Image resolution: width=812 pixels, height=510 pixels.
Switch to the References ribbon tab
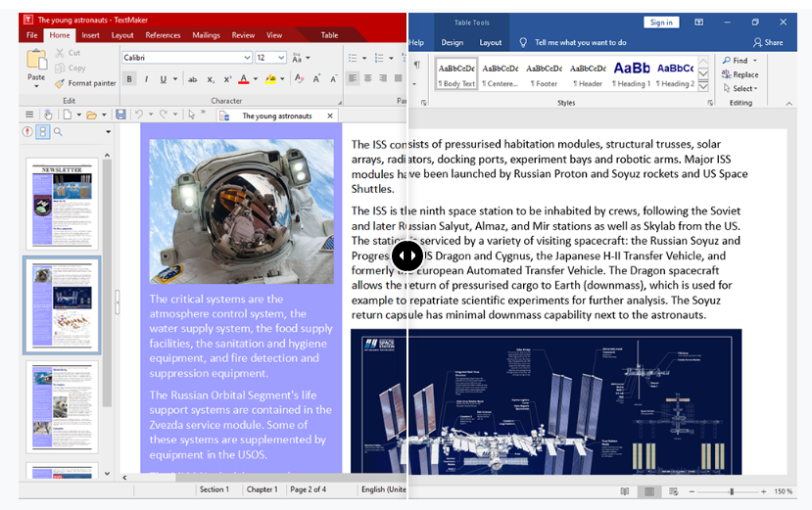coord(163,35)
